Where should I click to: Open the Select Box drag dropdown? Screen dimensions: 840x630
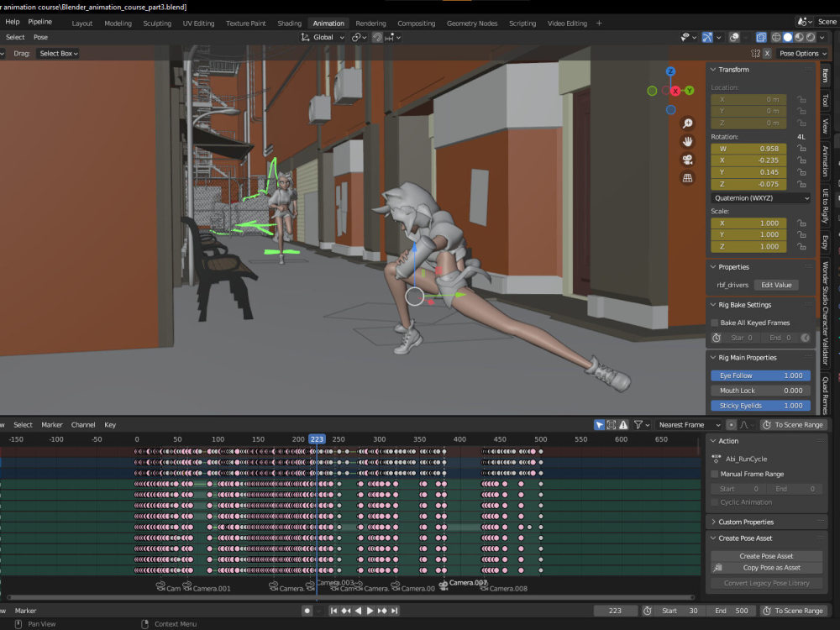tap(59, 54)
